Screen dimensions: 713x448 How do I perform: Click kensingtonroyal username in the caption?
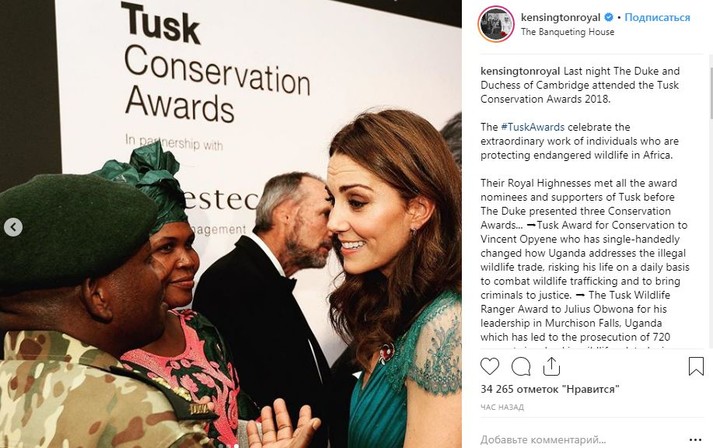520,71
